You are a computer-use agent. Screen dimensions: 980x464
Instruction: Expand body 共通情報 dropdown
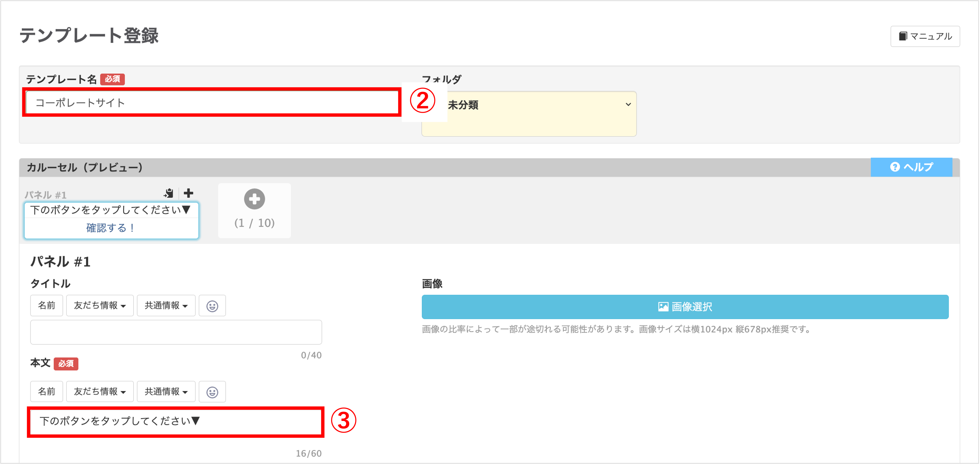[166, 392]
